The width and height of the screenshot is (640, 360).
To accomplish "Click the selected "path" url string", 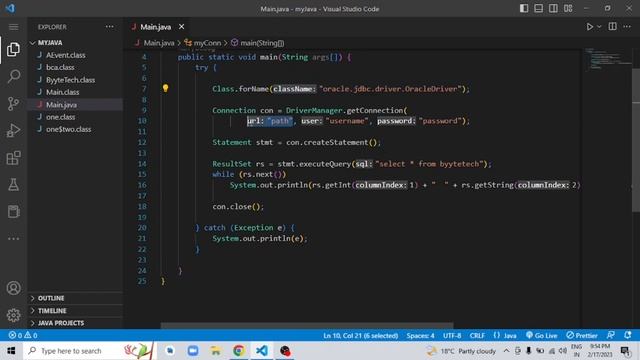I will (280, 121).
